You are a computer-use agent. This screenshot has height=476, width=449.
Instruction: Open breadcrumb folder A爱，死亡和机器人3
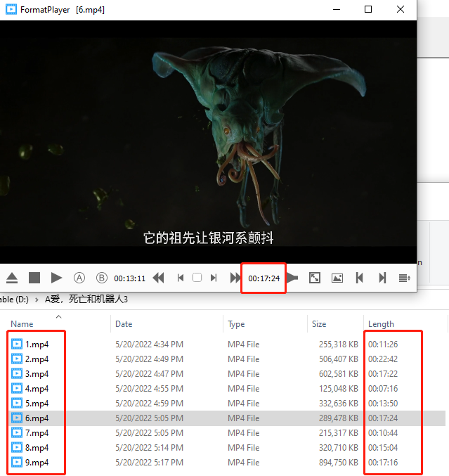click(x=86, y=300)
